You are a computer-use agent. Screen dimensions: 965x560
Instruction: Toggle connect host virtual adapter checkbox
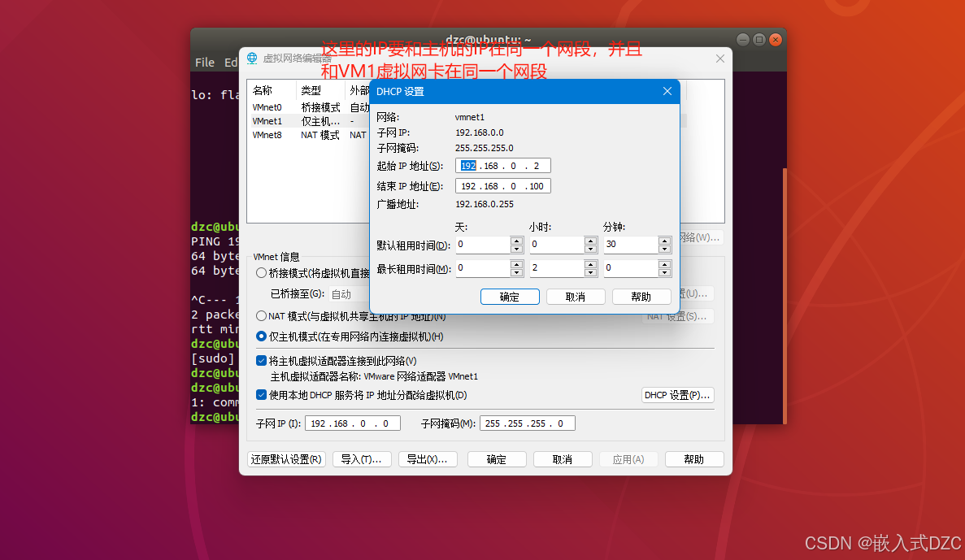(x=261, y=361)
